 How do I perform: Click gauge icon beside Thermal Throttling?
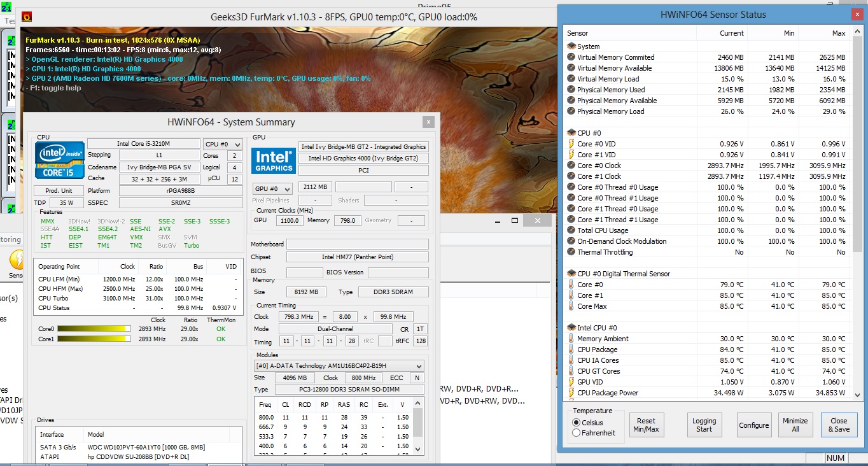click(x=571, y=252)
